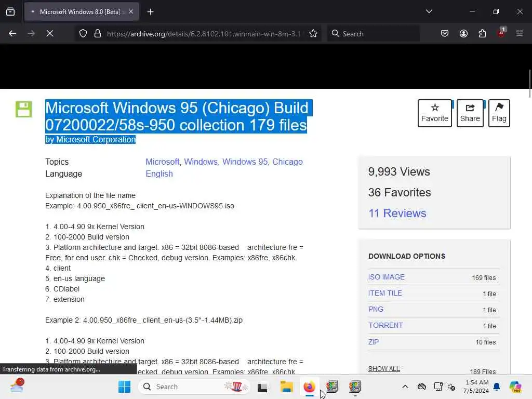Screen dimensions: 532x399
Task: Click the taskbar Search box
Action: click(194, 387)
